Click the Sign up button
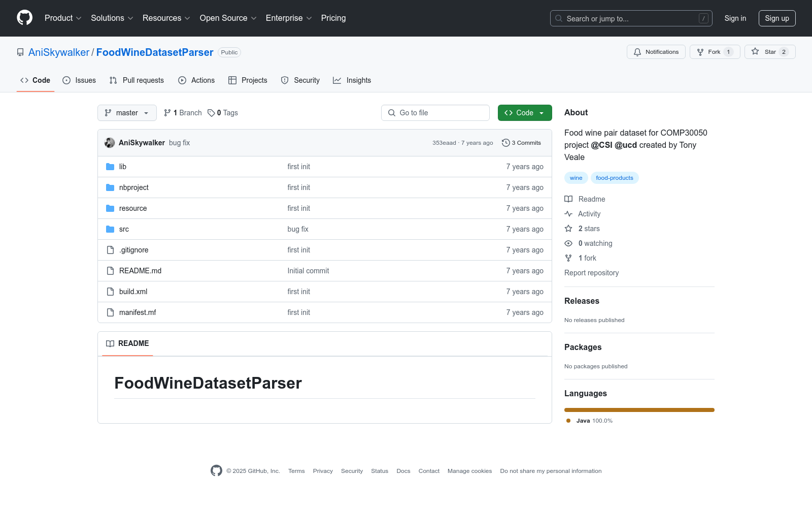 777,18
